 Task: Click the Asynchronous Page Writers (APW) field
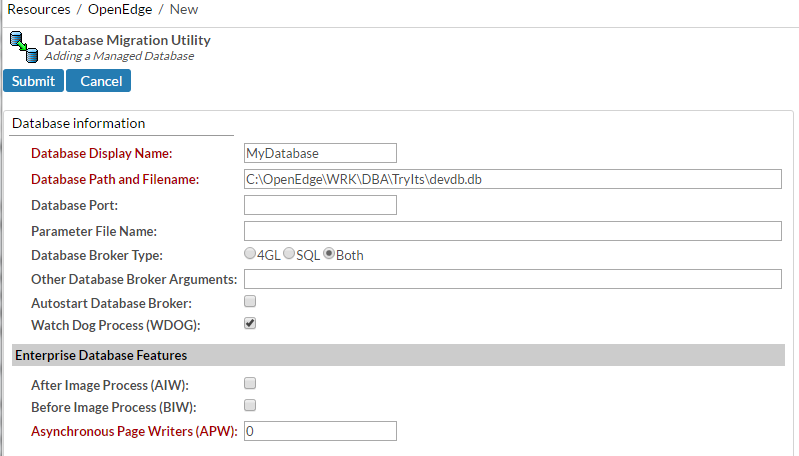[x=320, y=431]
